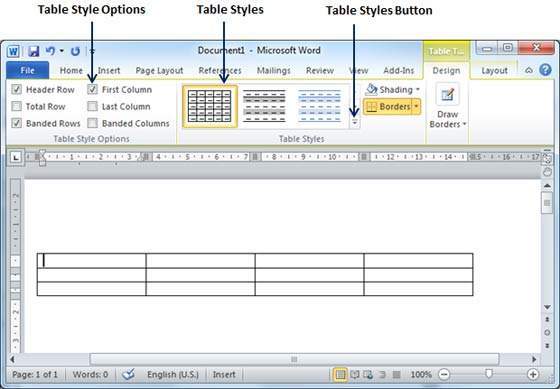Open the Add-Ins tab
The width and height of the screenshot is (560, 389).
click(399, 70)
